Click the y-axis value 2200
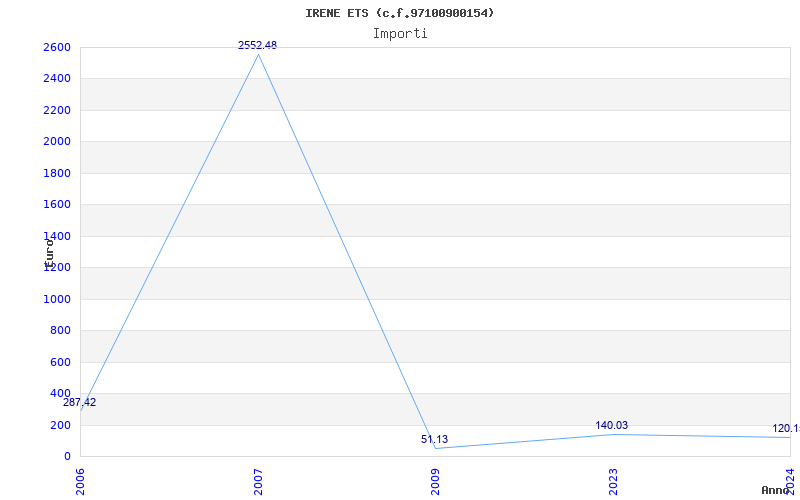The image size is (800, 500). tap(57, 110)
